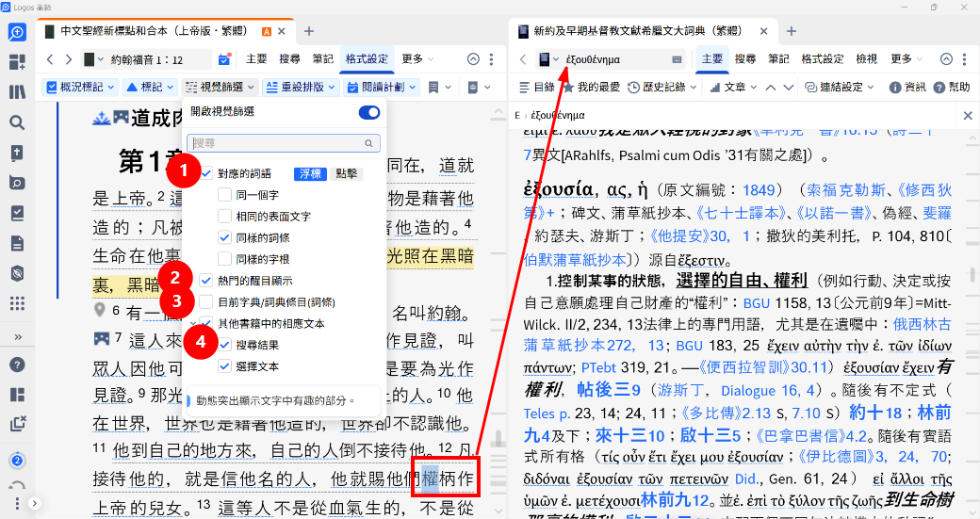
Task: Click the sidebar vertical three-dots menu
Action: pos(17,503)
